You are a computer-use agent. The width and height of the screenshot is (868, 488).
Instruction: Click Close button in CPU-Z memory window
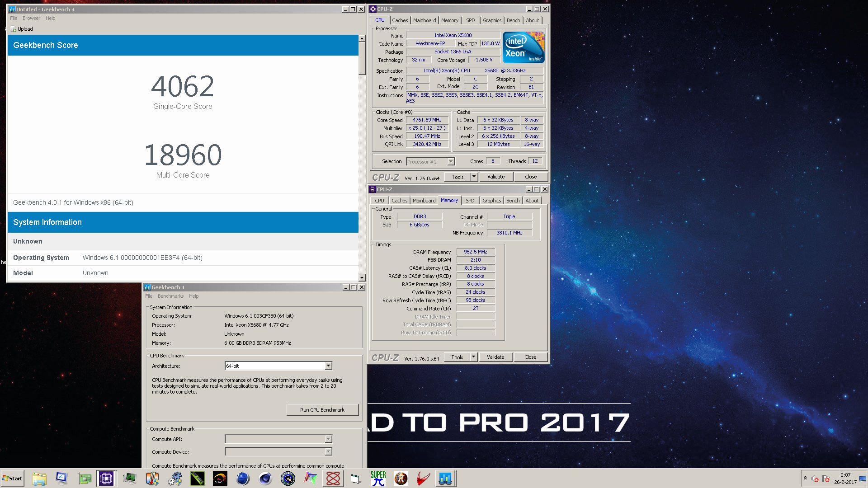coord(530,357)
